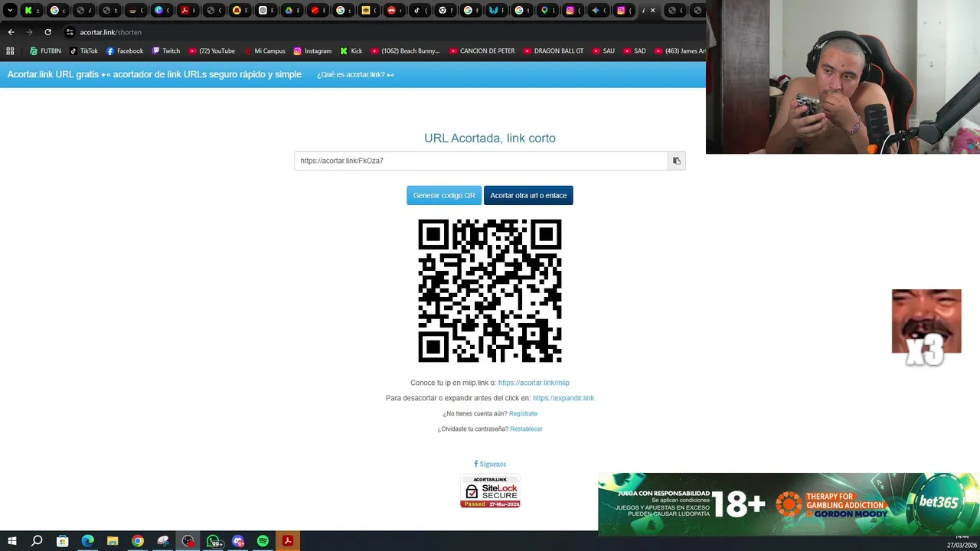980x551 pixels.
Task: Open the (463) James bookmark
Action: [680, 51]
